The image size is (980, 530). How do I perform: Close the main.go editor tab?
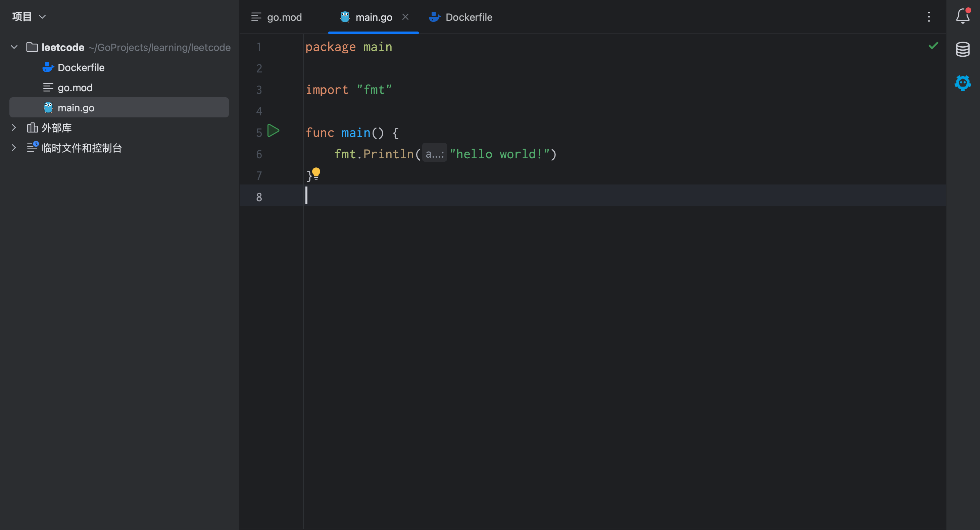coord(405,17)
